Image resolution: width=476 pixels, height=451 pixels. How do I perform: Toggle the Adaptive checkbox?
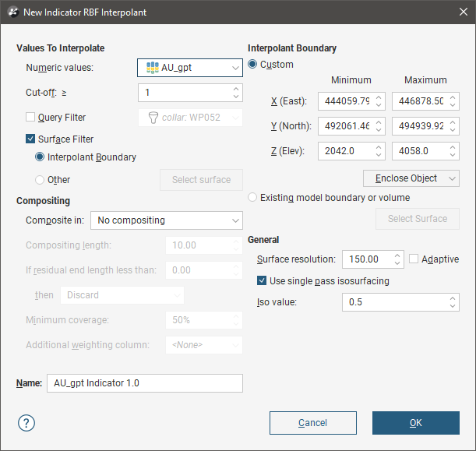pyautogui.click(x=414, y=259)
